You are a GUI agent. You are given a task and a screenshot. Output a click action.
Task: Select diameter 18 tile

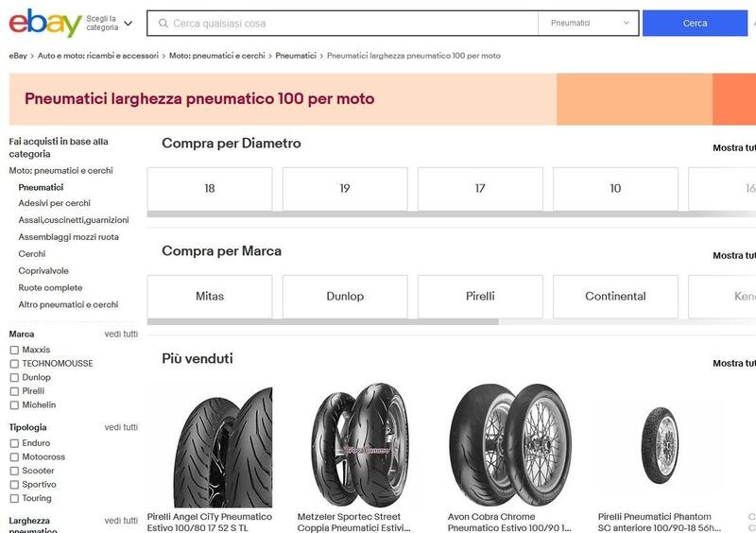pos(210,189)
